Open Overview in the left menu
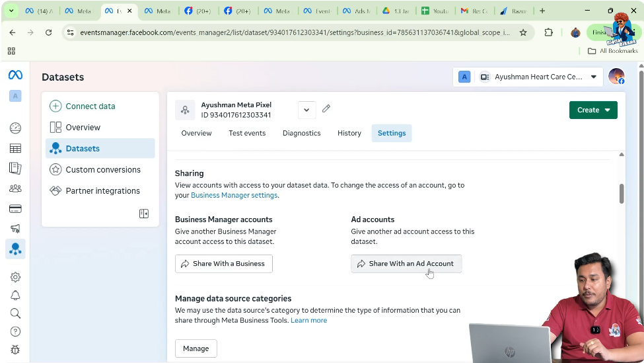Screen dimensions: 644x363 click(100, 128)
